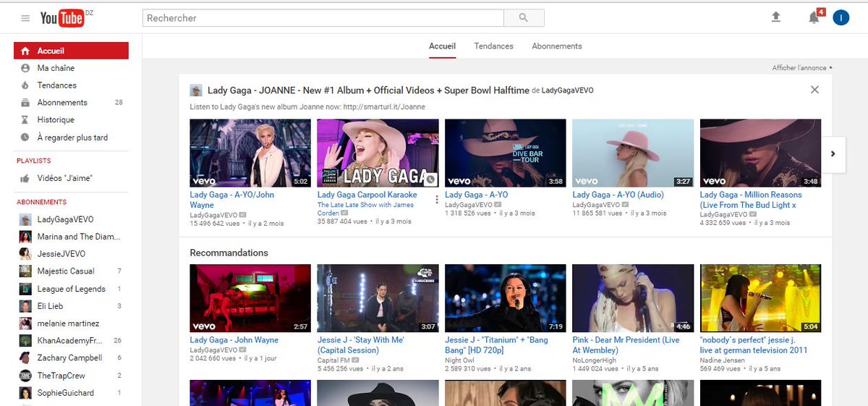This screenshot has height=406, width=868.
Task: Open the ABONNEMENTS section heading
Action: coord(41,202)
